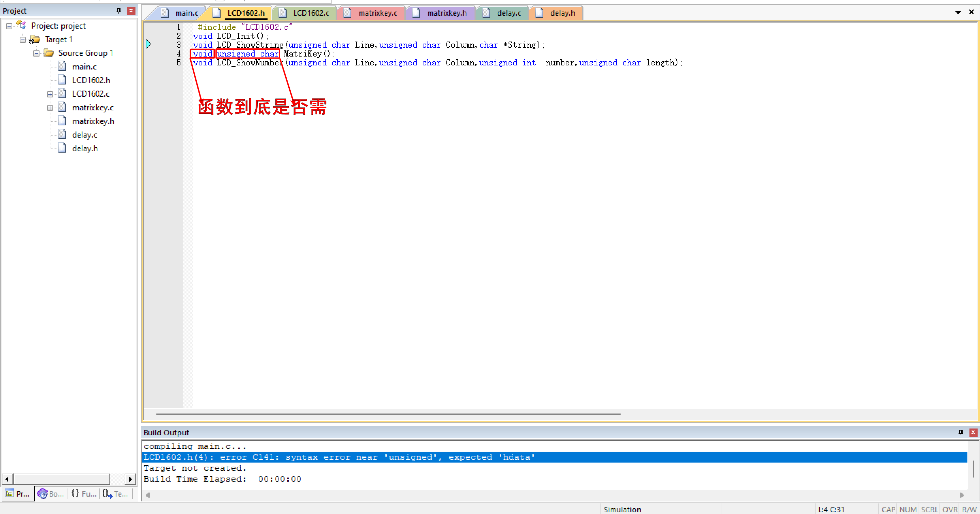This screenshot has height=514, width=980.
Task: Expand the matrixkey.c file node
Action: point(50,108)
